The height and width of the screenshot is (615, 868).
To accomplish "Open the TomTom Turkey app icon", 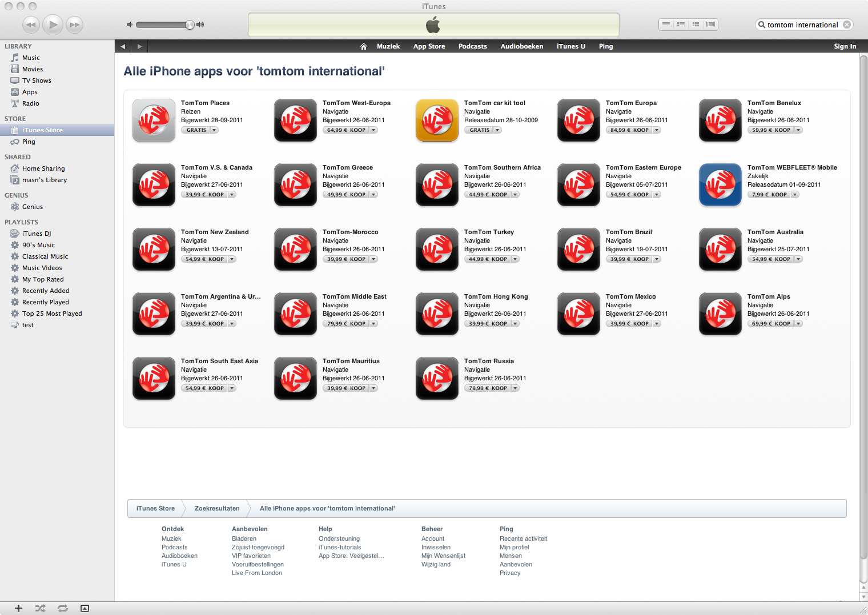I will pyautogui.click(x=437, y=250).
